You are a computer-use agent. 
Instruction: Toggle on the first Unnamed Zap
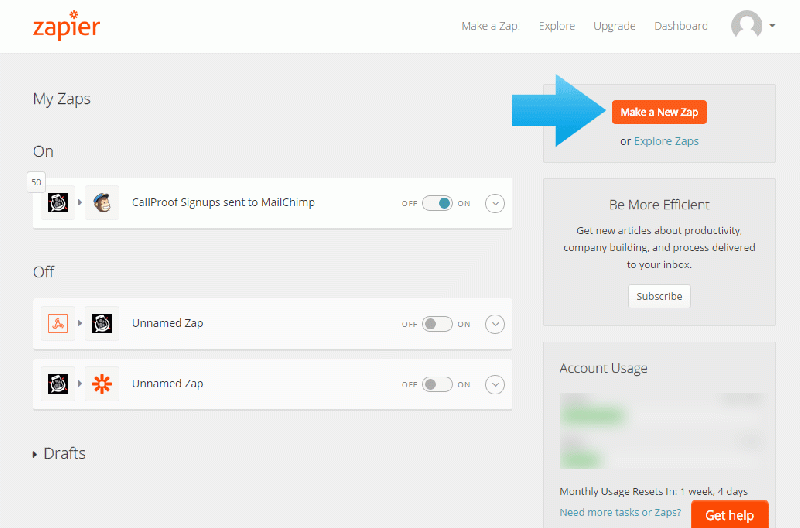pyautogui.click(x=437, y=324)
